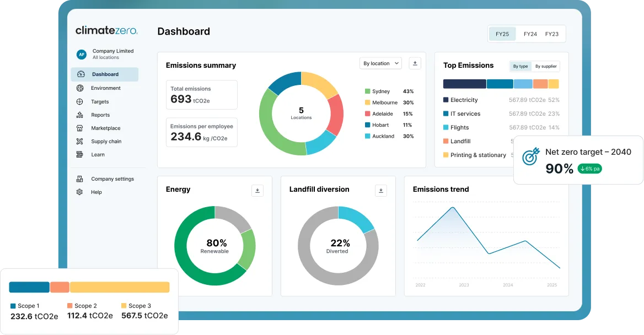Open the Reports bar chart icon
This screenshot has height=335, width=644.
(80, 115)
